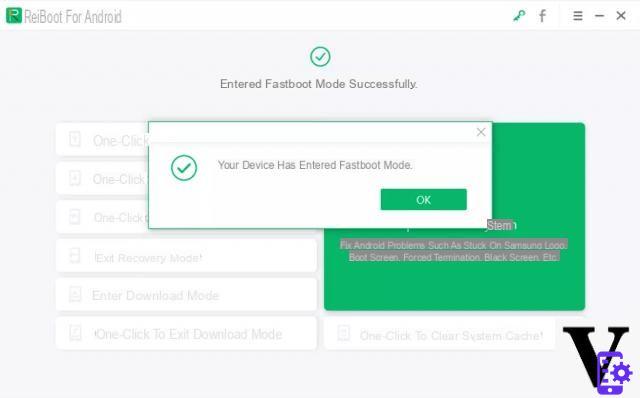The height and width of the screenshot is (398, 640).
Task: Open the Facebook icon link
Action: [x=542, y=16]
